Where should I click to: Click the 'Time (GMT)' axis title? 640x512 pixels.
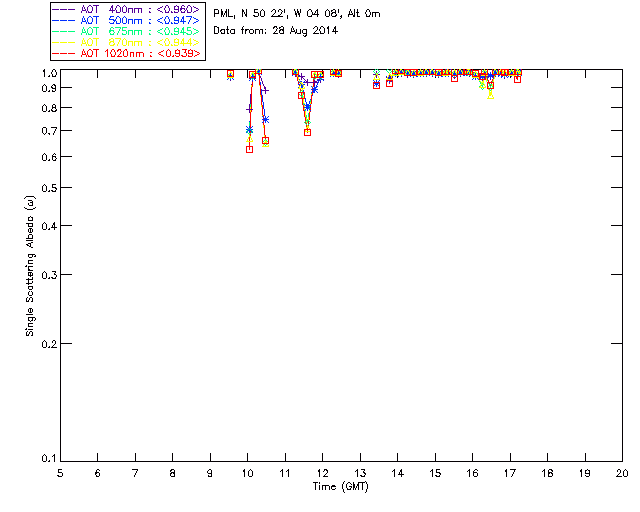pos(340,487)
